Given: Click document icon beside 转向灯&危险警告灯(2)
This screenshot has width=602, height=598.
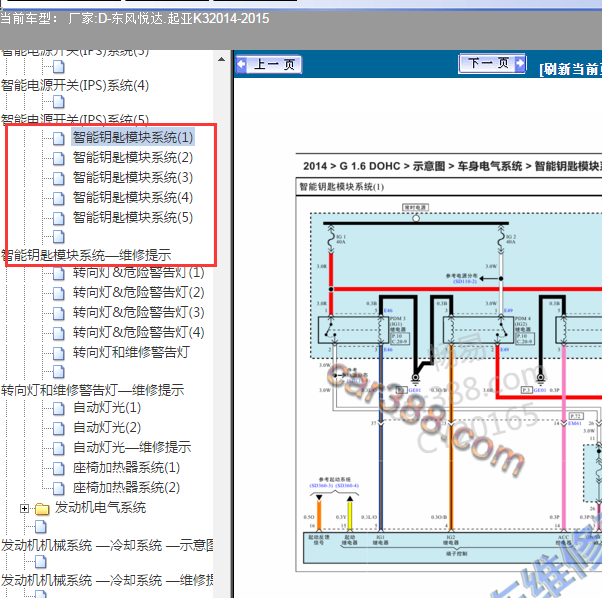Looking at the screenshot, I should coord(58,293).
